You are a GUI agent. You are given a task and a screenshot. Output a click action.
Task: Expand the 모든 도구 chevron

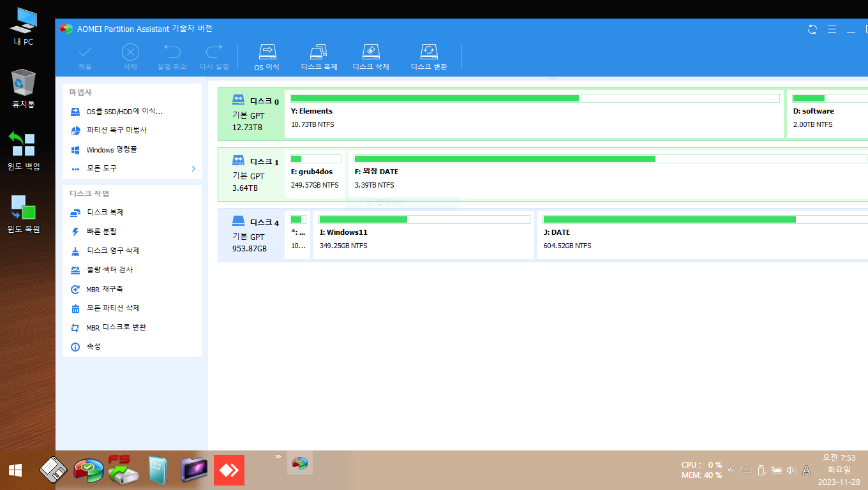pos(193,168)
